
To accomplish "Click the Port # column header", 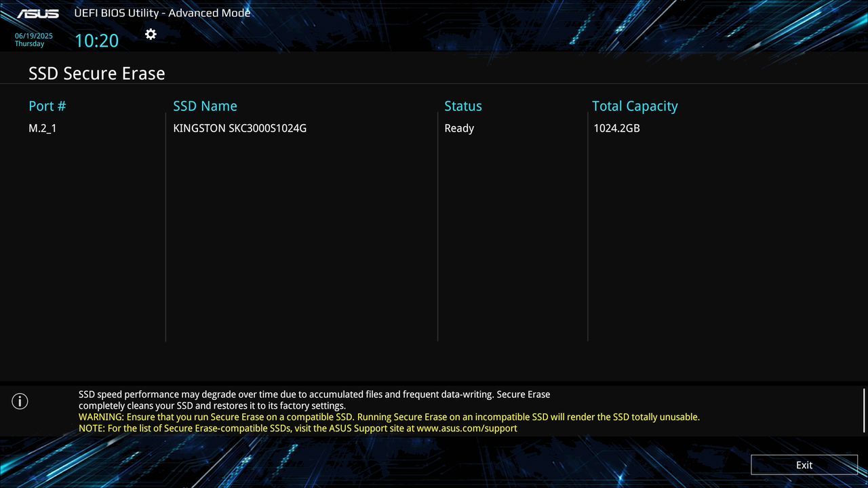I will tap(47, 106).
